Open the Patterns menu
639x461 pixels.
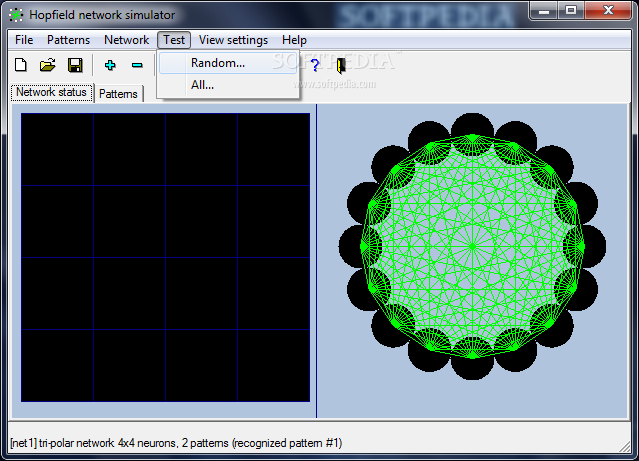[68, 40]
